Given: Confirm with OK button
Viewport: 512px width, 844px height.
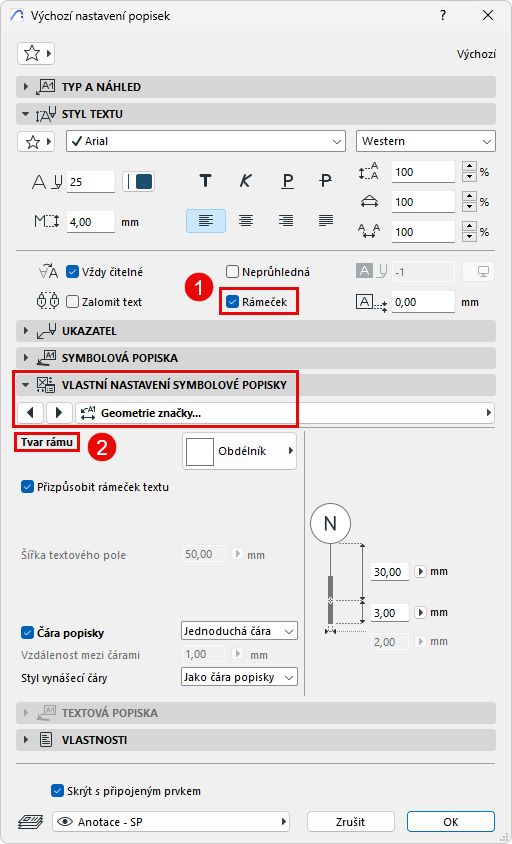Looking at the screenshot, I should click(x=451, y=822).
